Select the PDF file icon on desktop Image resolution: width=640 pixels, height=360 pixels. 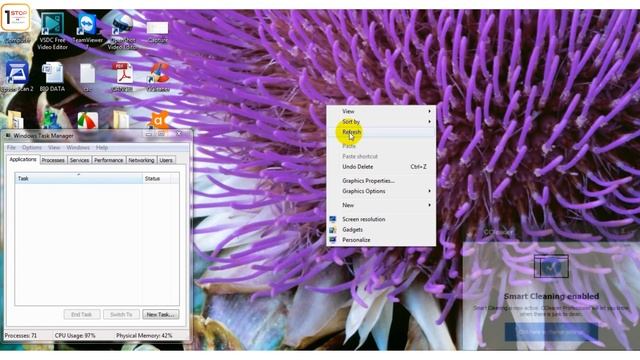(x=122, y=77)
